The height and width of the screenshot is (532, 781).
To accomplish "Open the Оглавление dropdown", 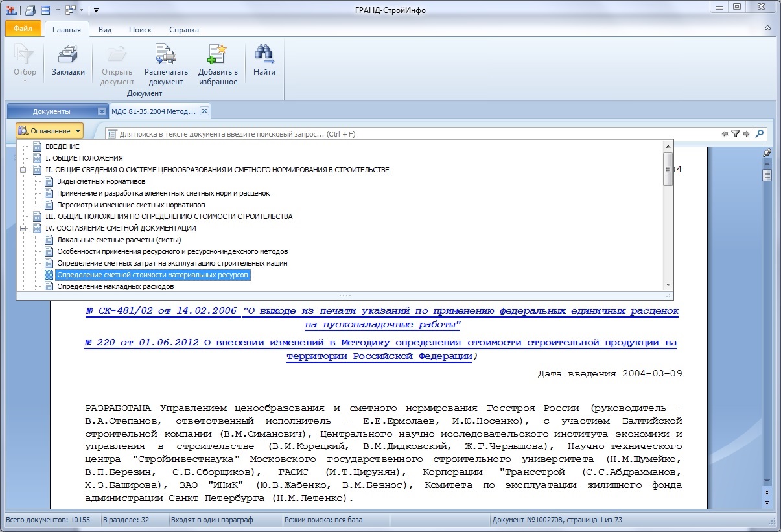I will tap(50, 131).
